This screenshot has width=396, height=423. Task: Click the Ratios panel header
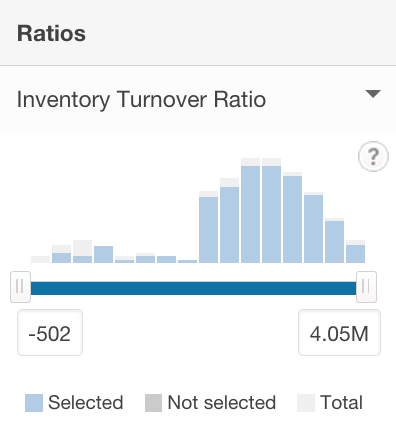[x=198, y=33]
